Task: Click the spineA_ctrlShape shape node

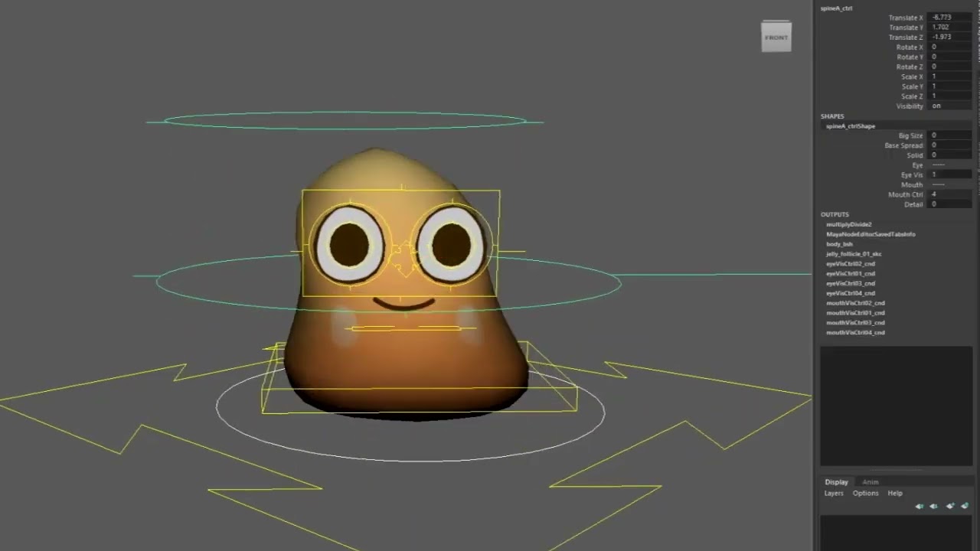Action: [x=851, y=126]
